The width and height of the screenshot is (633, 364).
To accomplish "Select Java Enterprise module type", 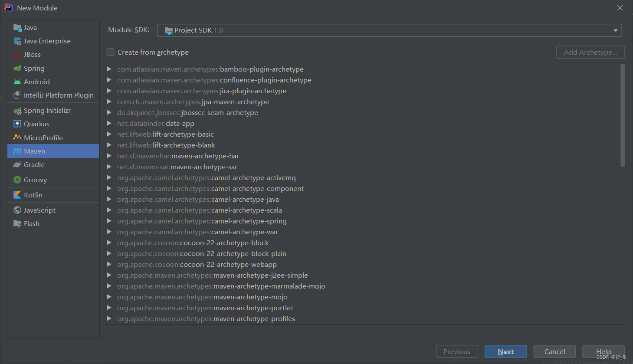I will 53,41.
